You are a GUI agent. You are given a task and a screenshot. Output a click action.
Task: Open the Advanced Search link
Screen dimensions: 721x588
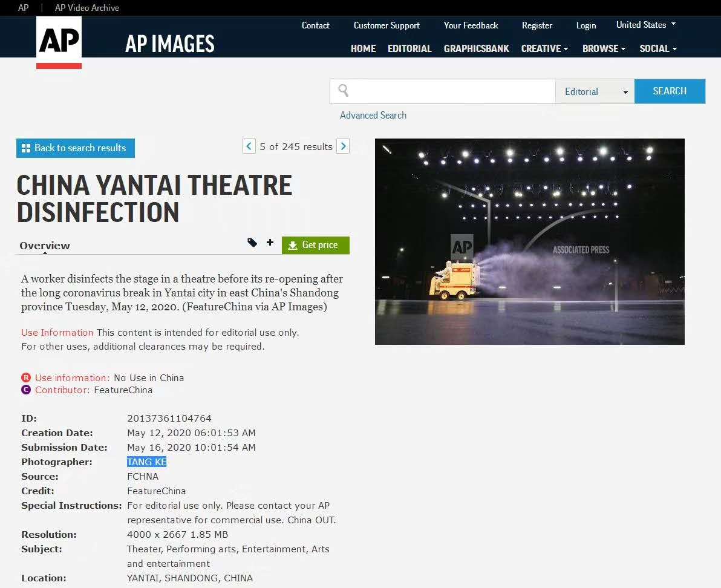click(x=373, y=115)
